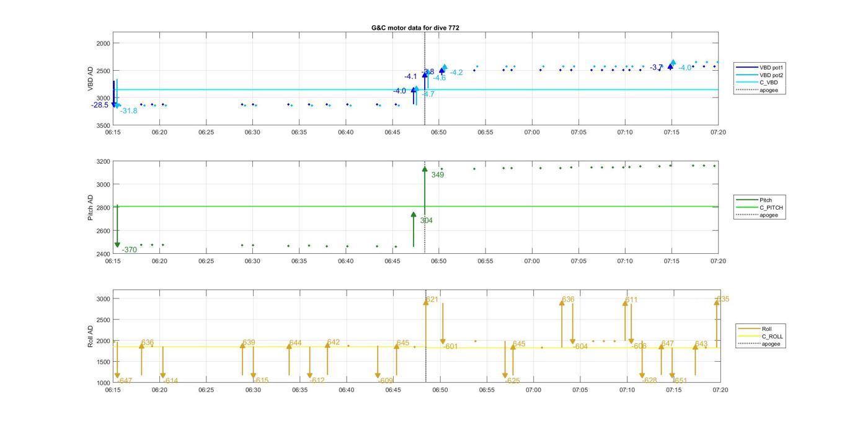Click the '-4.6' VBD data label
The image size is (868, 430).
pyautogui.click(x=439, y=78)
